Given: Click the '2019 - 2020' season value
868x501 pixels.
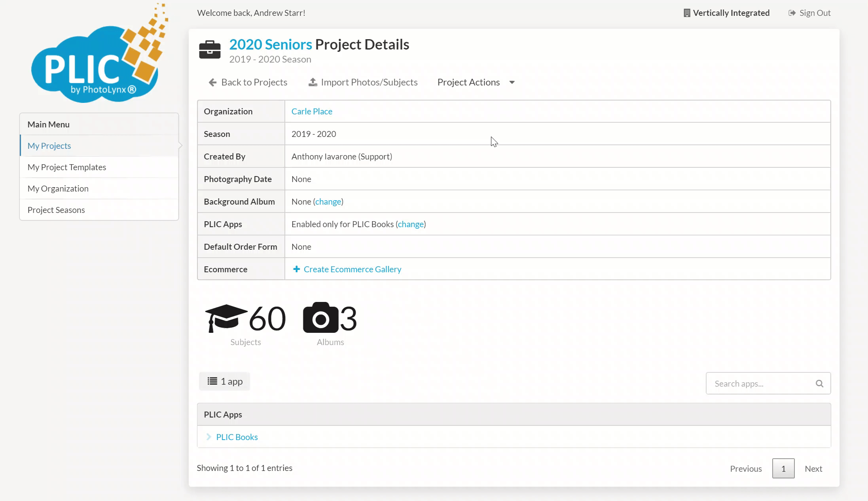Looking at the screenshot, I should (314, 134).
